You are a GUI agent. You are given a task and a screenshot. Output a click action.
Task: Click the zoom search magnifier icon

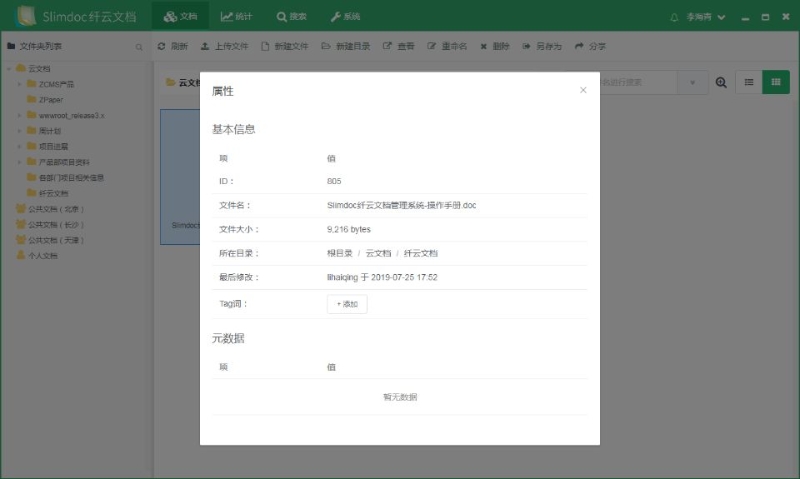pyautogui.click(x=721, y=83)
